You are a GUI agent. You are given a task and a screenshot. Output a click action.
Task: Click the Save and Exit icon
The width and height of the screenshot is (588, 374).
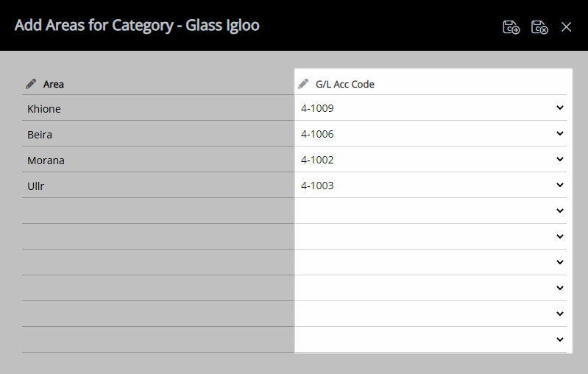[511, 27]
